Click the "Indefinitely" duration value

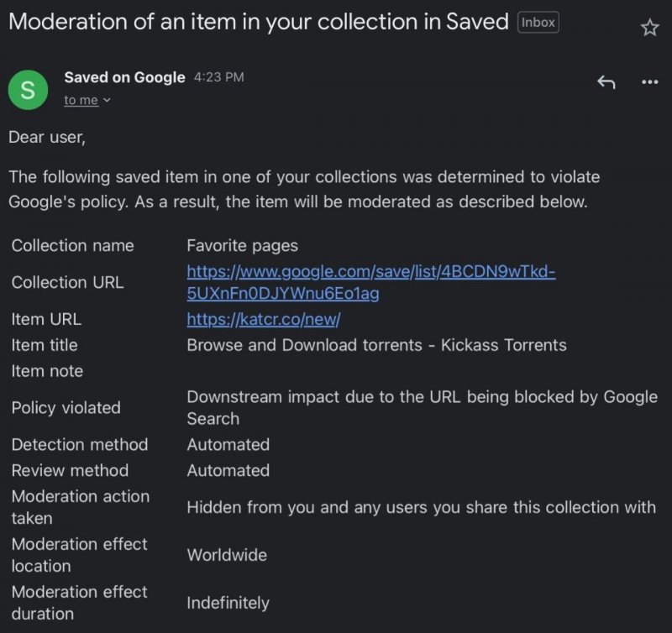pos(228,603)
